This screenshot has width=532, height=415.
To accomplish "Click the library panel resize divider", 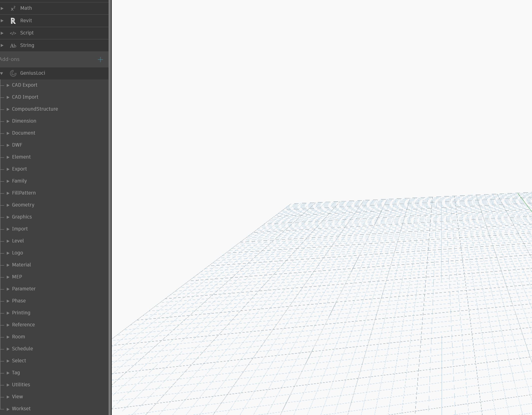I will coord(110,207).
